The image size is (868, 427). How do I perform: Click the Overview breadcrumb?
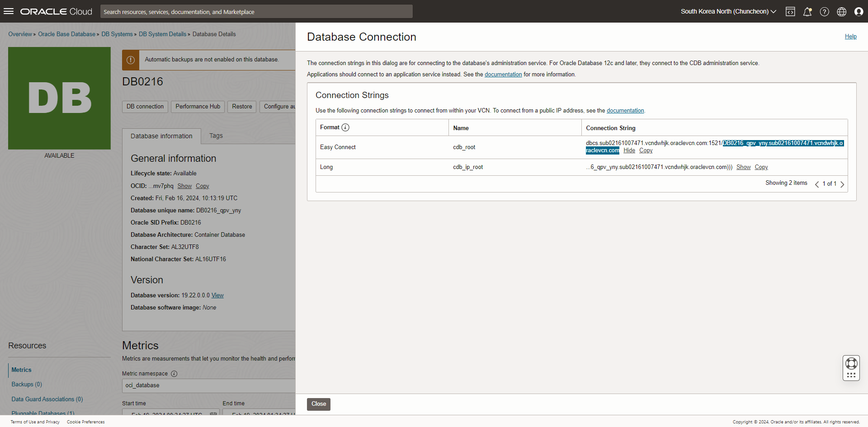coord(20,34)
